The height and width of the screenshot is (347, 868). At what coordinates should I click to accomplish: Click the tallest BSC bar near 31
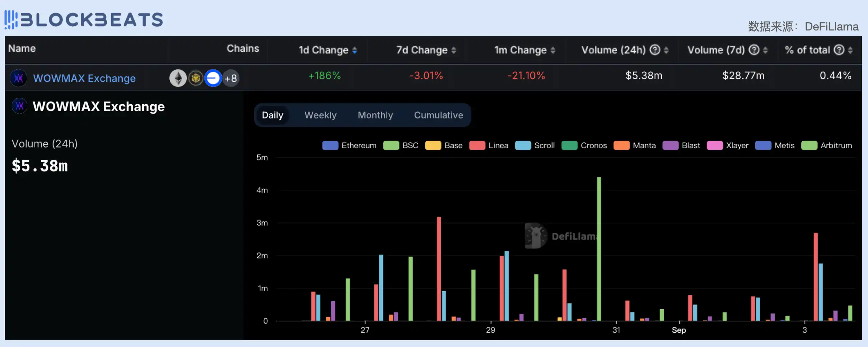point(599,249)
